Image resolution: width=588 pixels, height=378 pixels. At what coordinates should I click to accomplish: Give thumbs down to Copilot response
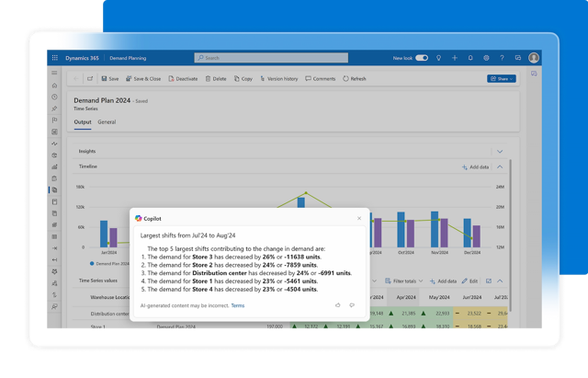(352, 304)
